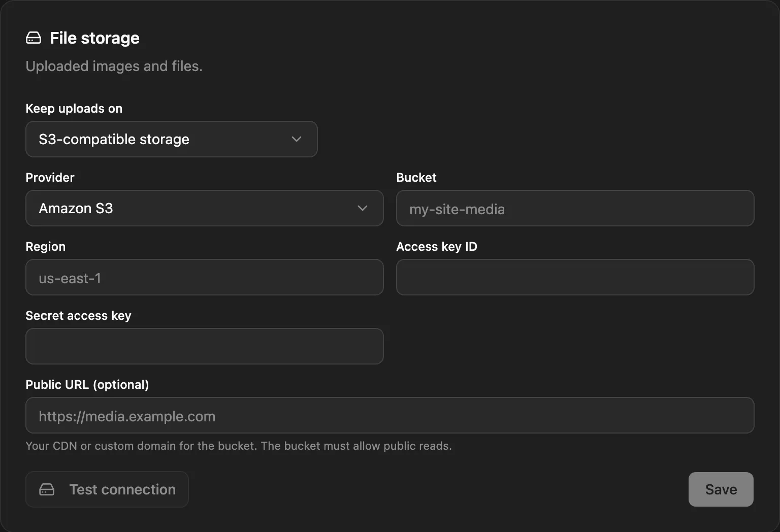Click the 'Keep uploads on' label

(x=74, y=109)
